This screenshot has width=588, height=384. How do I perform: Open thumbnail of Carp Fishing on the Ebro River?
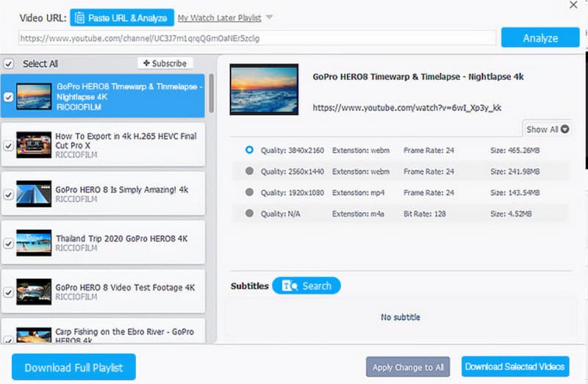click(x=34, y=336)
